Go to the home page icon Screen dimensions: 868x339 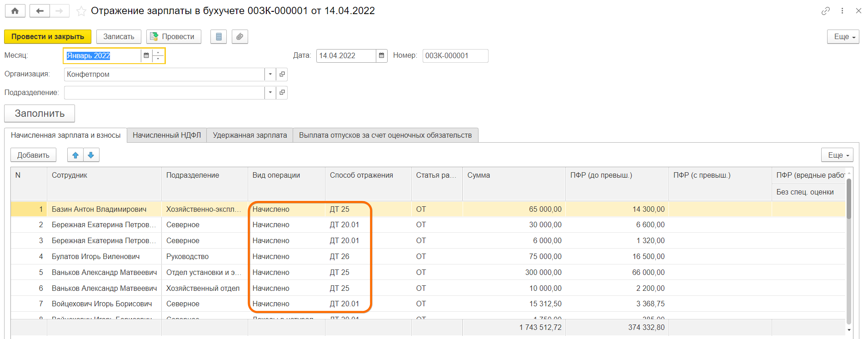pyautogui.click(x=15, y=11)
